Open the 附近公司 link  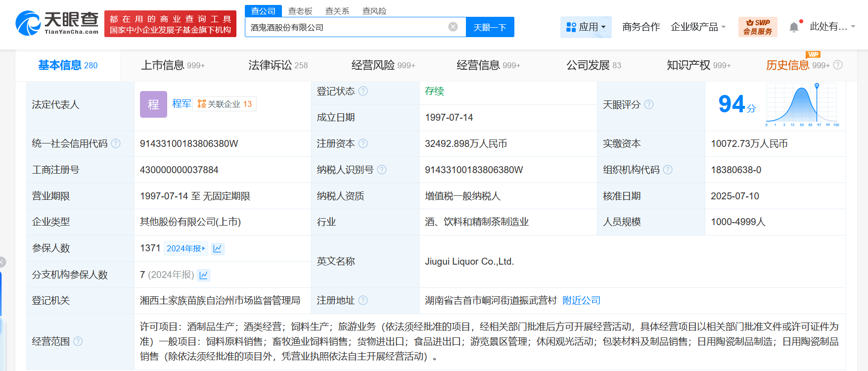coord(581,300)
